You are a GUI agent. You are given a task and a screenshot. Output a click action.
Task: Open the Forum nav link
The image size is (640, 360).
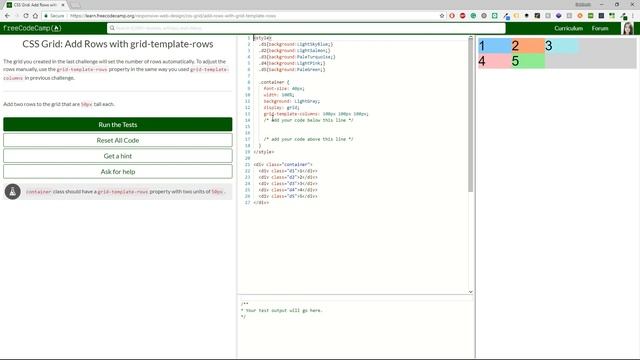click(600, 28)
